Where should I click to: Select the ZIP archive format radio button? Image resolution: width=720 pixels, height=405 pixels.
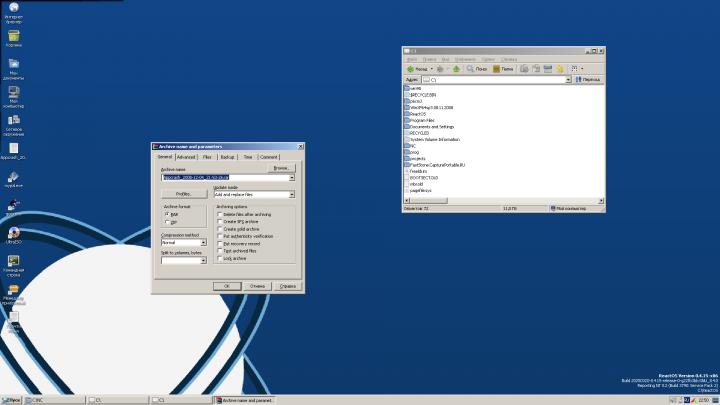168,222
